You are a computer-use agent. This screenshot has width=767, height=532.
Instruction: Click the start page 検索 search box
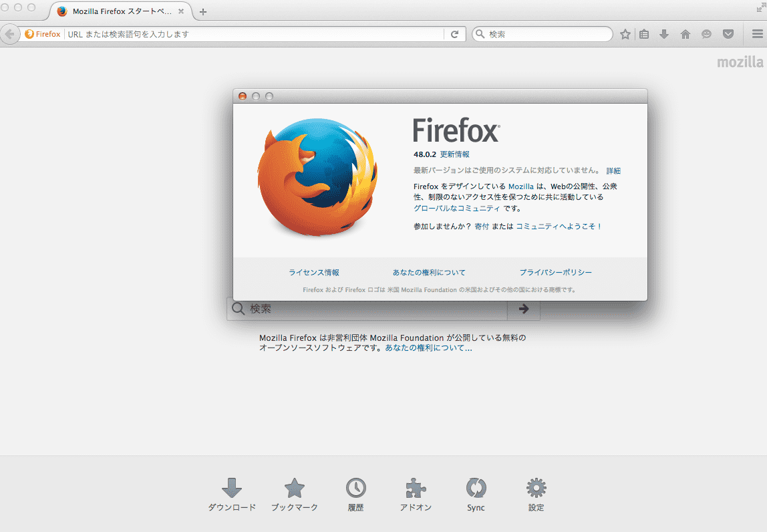pyautogui.click(x=367, y=309)
